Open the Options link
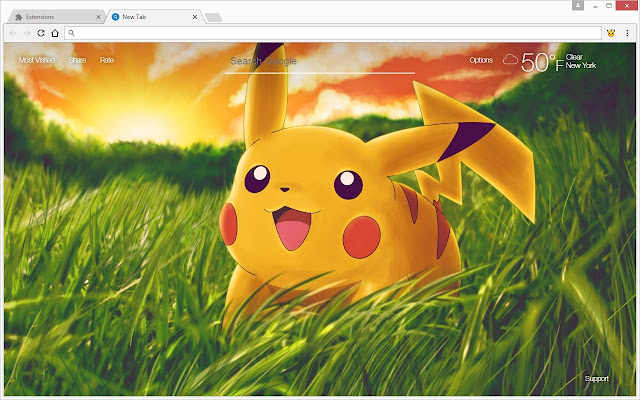 tap(481, 60)
